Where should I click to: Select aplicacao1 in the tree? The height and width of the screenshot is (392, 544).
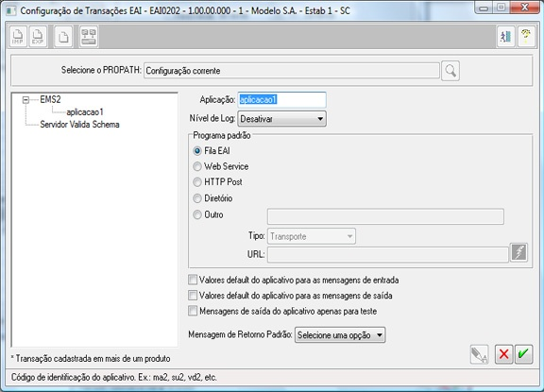85,112
